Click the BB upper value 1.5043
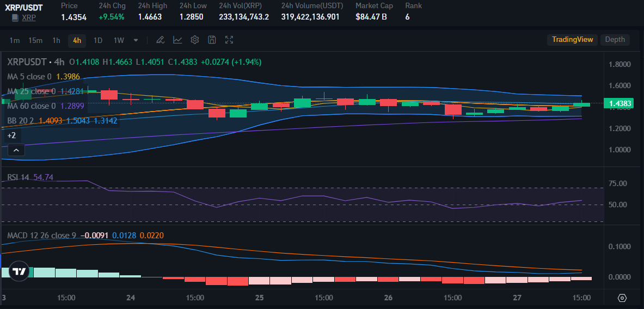 pos(78,121)
